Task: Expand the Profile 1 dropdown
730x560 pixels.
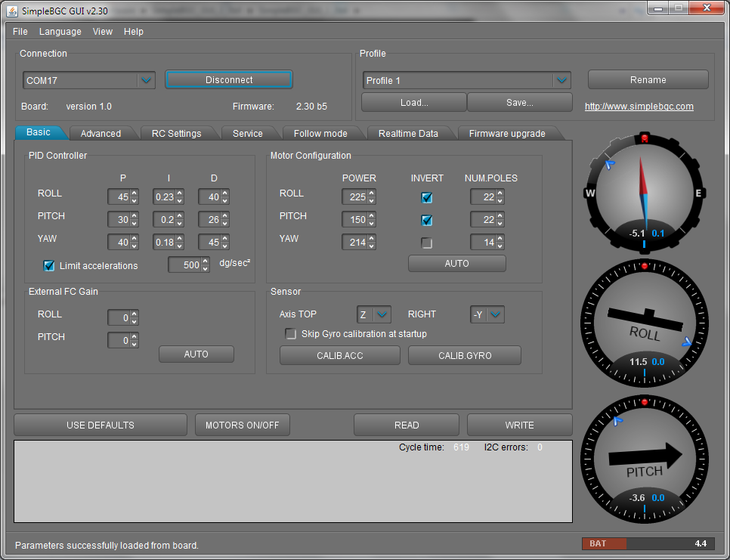Action: [561, 81]
